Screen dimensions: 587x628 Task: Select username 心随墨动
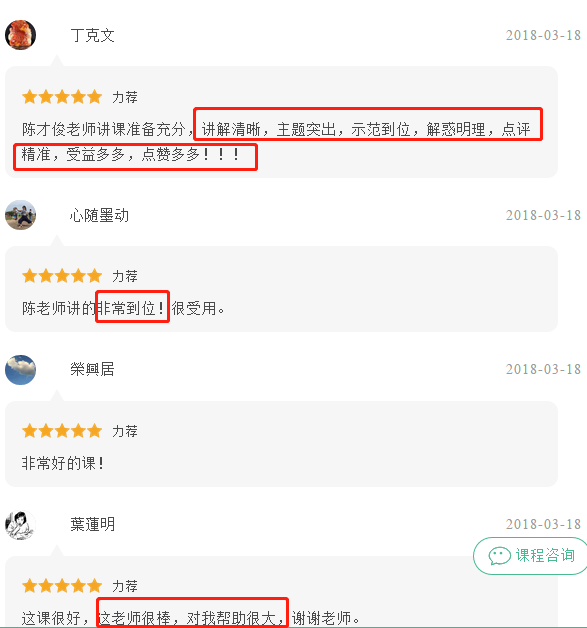[99, 215]
